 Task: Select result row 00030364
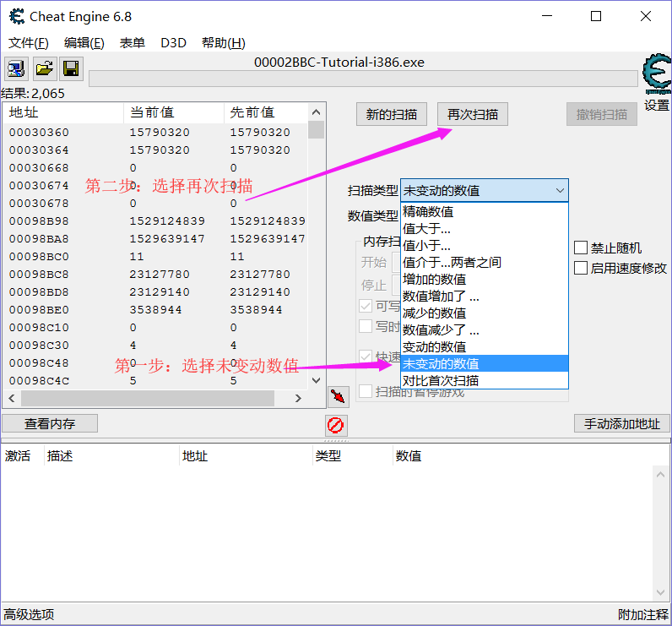[155, 150]
